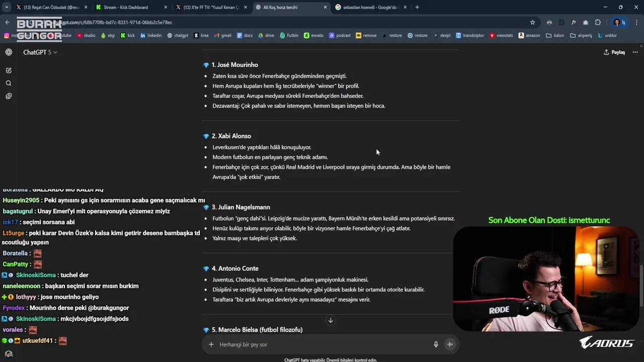Click the '5. Marcelo Bielsa (futbol filozofu)' heading
This screenshot has width=644, height=362.
257,330
